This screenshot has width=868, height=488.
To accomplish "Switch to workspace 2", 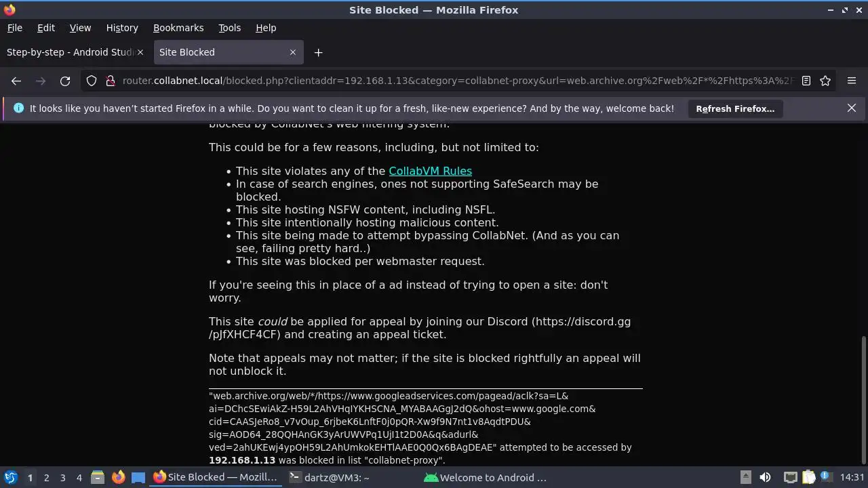I will (46, 478).
